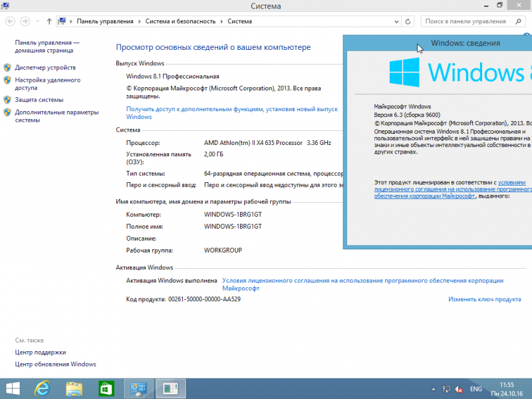The image size is (532, 399).
Task: Click shield icon beside "Настройка удаленного доступа"
Action: [7, 80]
